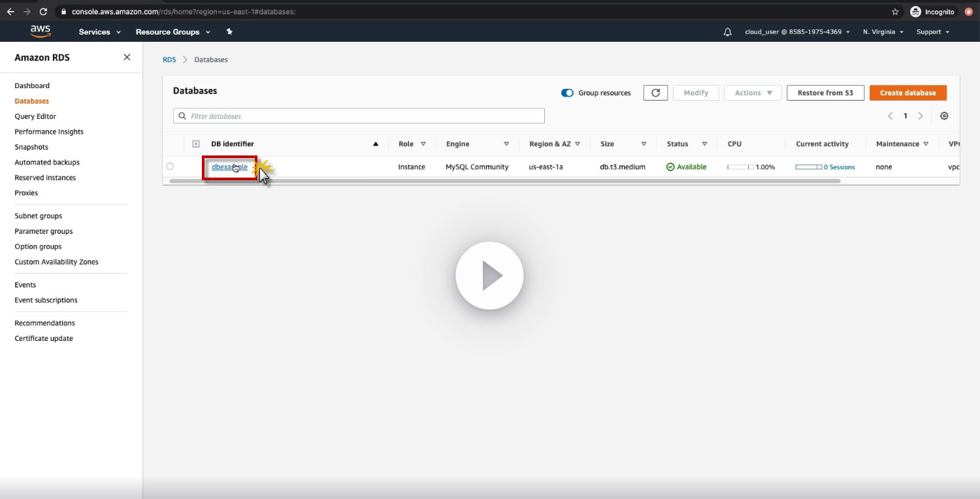980x499 pixels.
Task: Click the db.t3.medium size cell
Action: point(623,167)
